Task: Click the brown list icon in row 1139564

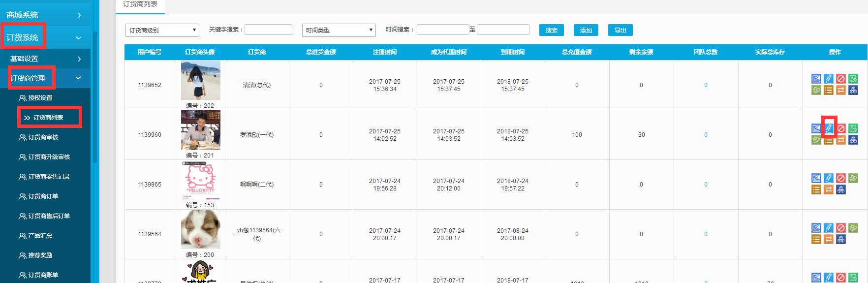Action: pyautogui.click(x=816, y=239)
